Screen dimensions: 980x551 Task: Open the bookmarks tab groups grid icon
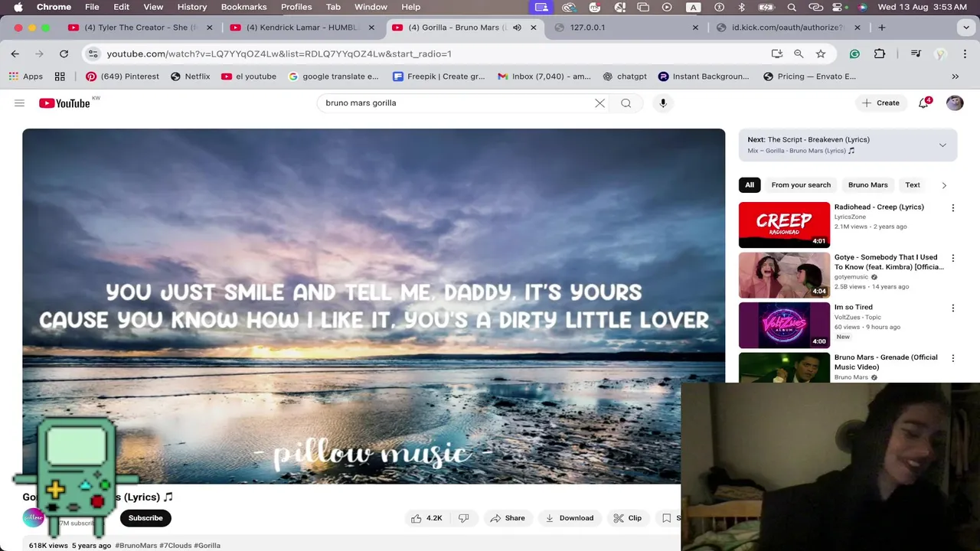tap(60, 77)
